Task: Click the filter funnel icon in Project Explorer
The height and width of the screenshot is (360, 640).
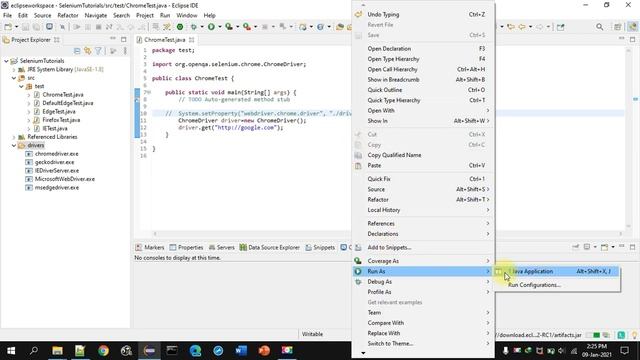Action: point(98,51)
